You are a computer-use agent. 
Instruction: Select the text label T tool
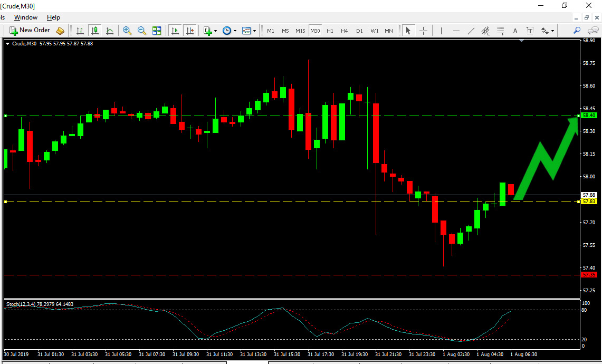530,31
